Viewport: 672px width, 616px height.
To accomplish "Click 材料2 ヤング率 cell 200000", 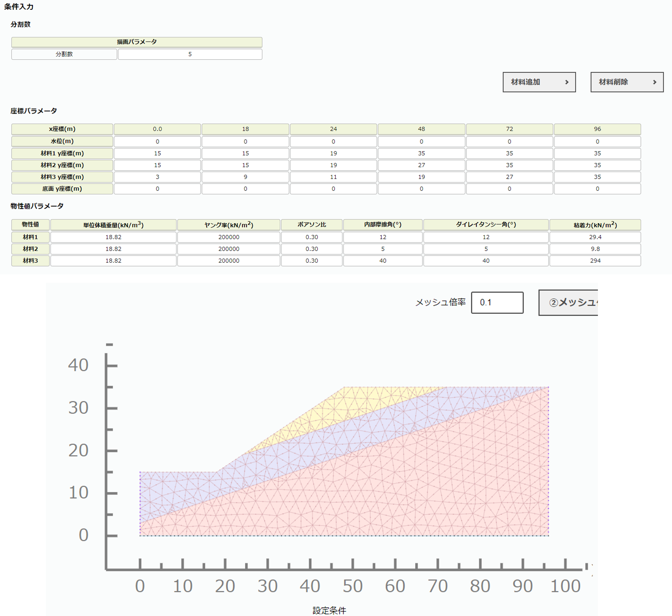I will [x=229, y=249].
